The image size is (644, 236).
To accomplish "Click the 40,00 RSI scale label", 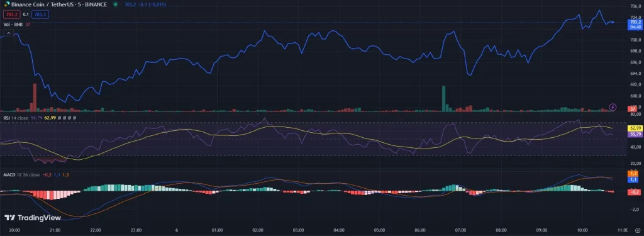I will click(635, 147).
